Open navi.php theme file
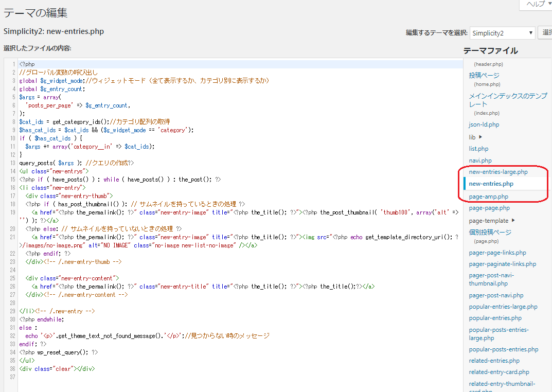The image size is (552, 392). 480,161
